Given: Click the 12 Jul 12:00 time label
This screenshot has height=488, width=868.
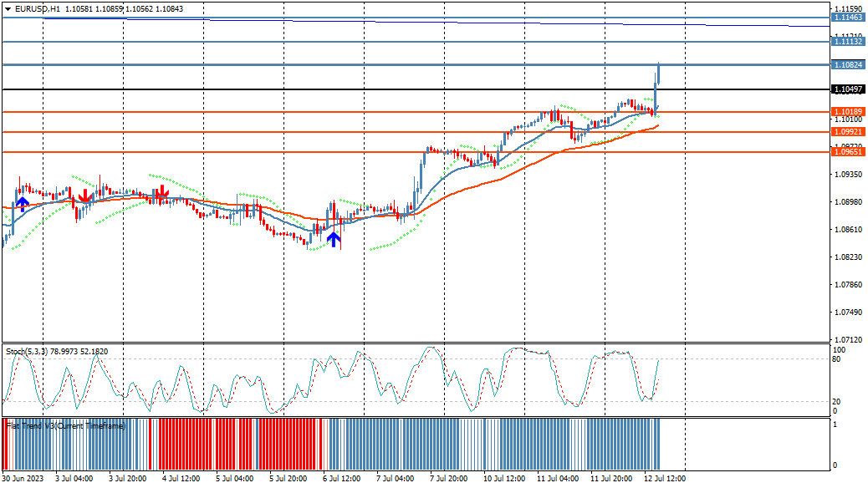Looking at the screenshot, I should [665, 479].
